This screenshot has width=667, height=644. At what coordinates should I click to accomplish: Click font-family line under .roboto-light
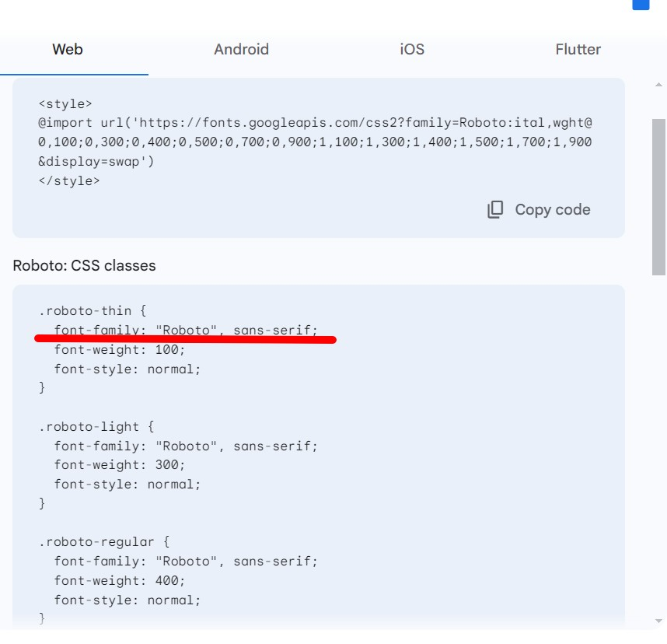pos(186,446)
